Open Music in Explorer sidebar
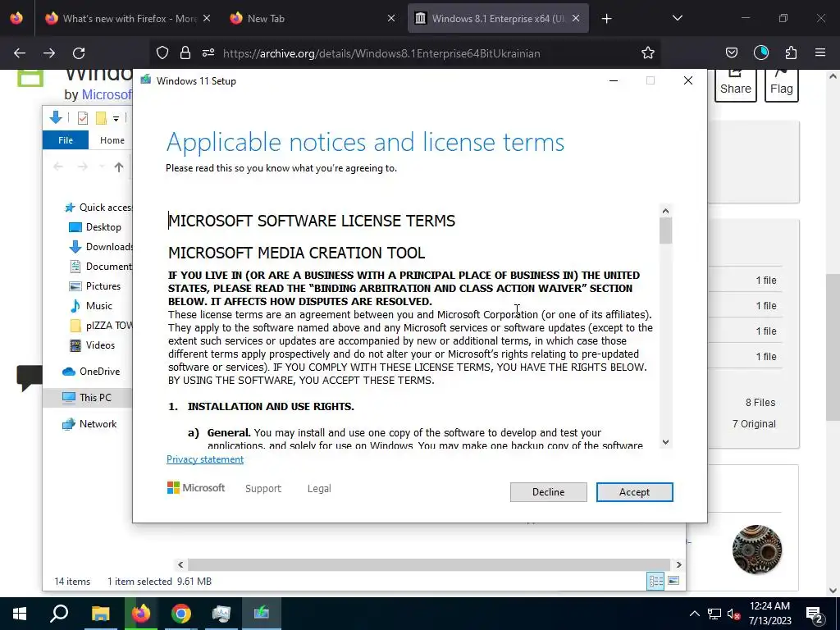The height and width of the screenshot is (630, 840). tap(90, 306)
